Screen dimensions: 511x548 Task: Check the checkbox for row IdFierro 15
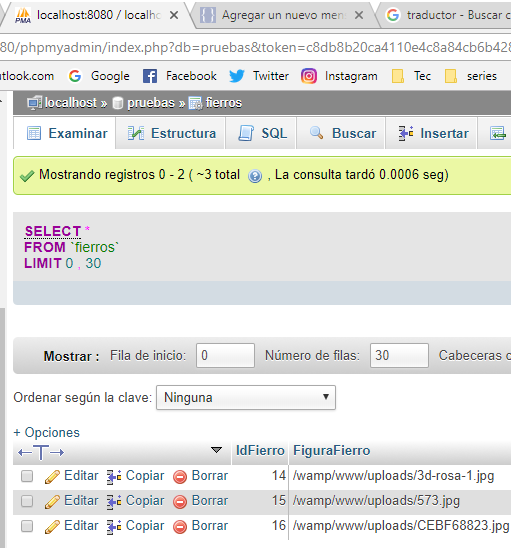click(27, 501)
